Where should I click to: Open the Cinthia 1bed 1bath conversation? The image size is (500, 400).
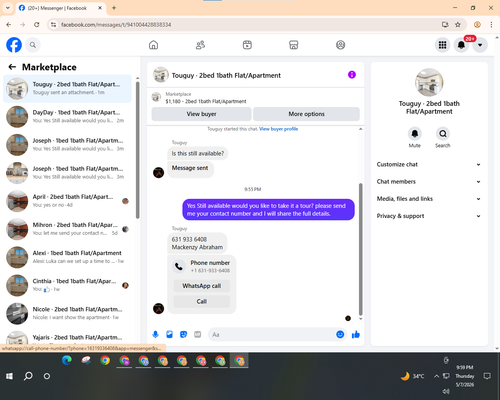coord(67,285)
